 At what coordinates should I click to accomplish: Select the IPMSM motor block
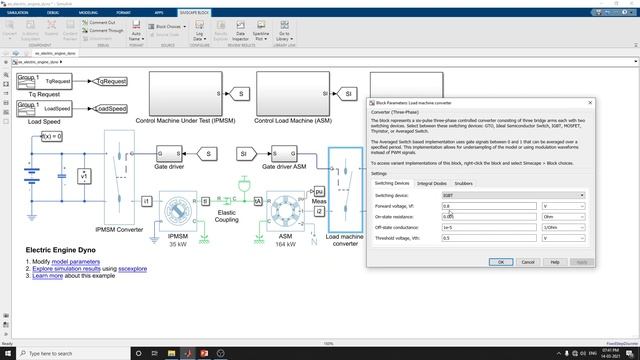pos(178,211)
